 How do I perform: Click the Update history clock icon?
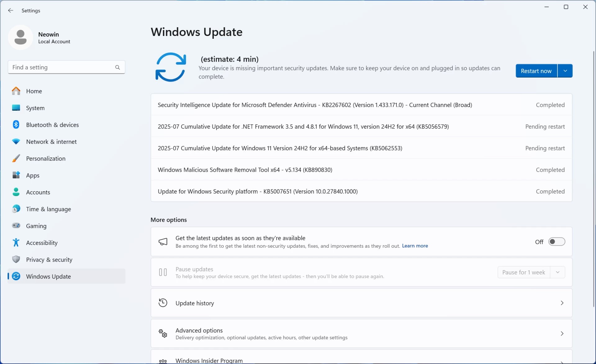(x=163, y=303)
